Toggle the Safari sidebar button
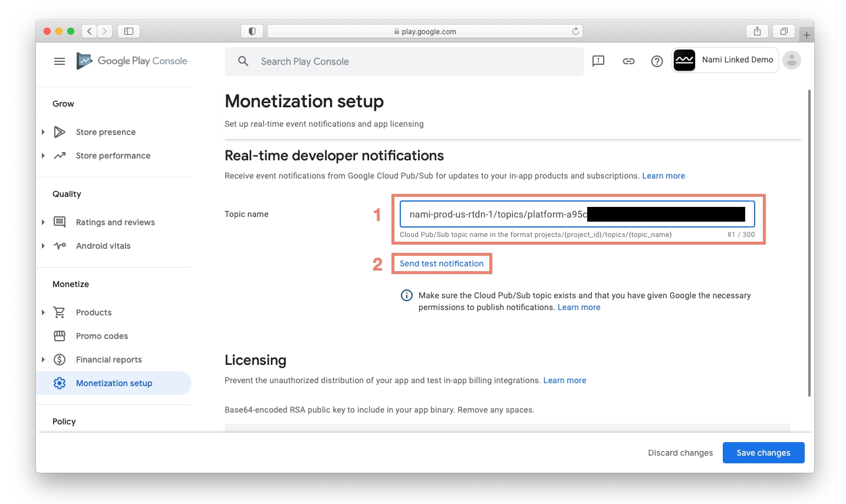Image resolution: width=846 pixels, height=504 pixels. 129,31
